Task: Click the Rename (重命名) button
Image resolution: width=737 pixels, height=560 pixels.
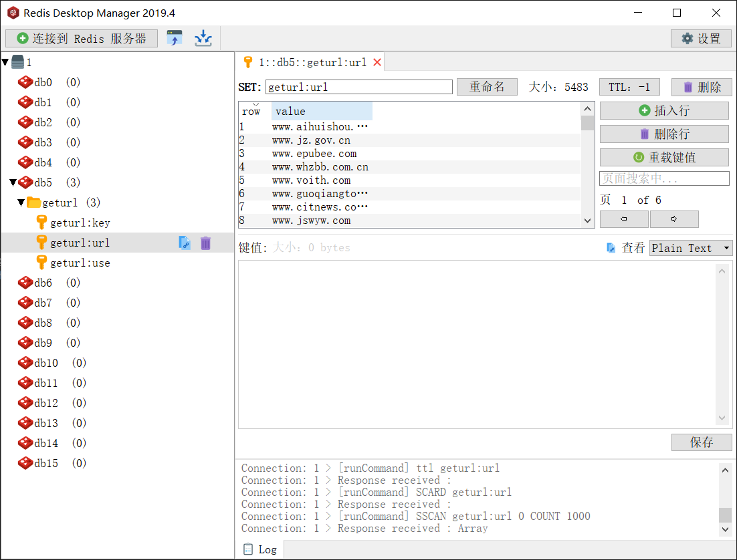Action: click(487, 87)
